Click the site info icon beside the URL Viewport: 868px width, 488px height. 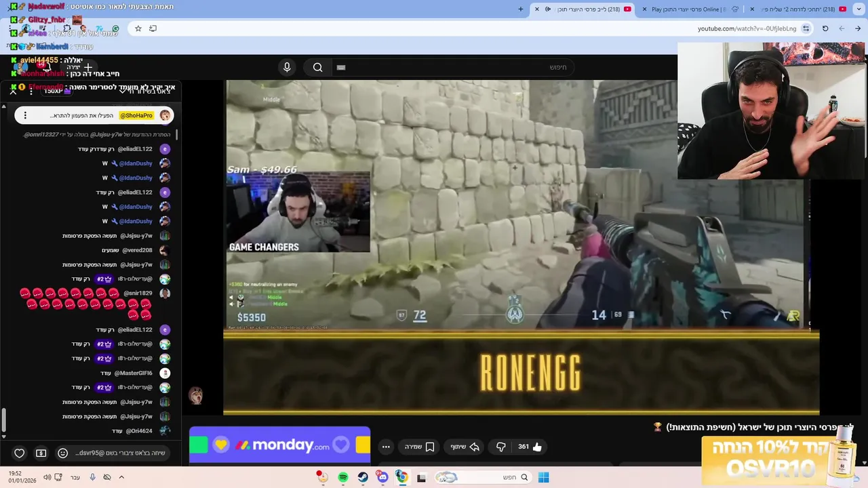point(806,28)
